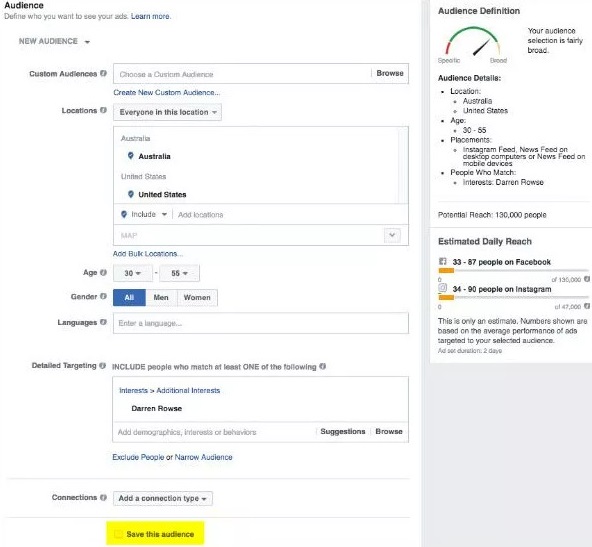Select Men gender option
Viewport: 592px width, 547px height.
(161, 297)
